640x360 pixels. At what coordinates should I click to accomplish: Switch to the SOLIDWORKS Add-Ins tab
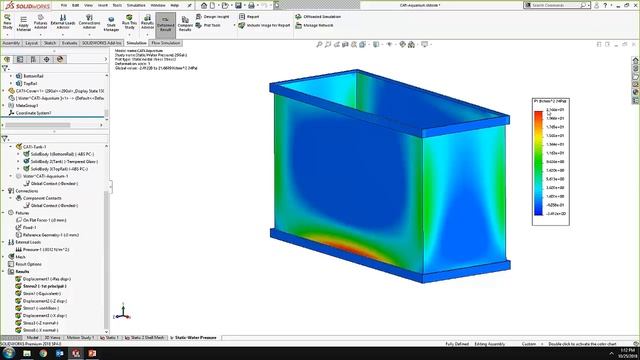click(x=102, y=43)
